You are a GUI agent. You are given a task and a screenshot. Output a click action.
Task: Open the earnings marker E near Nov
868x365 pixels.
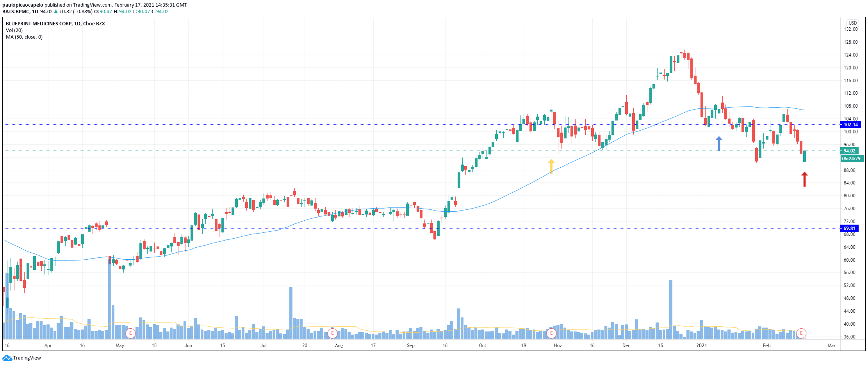pyautogui.click(x=551, y=333)
